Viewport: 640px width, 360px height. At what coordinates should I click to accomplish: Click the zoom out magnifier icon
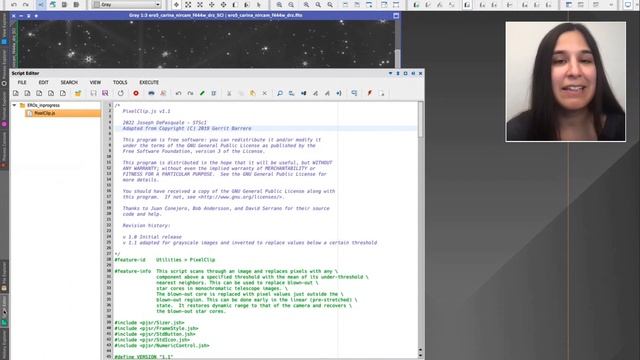click(x=291, y=4)
